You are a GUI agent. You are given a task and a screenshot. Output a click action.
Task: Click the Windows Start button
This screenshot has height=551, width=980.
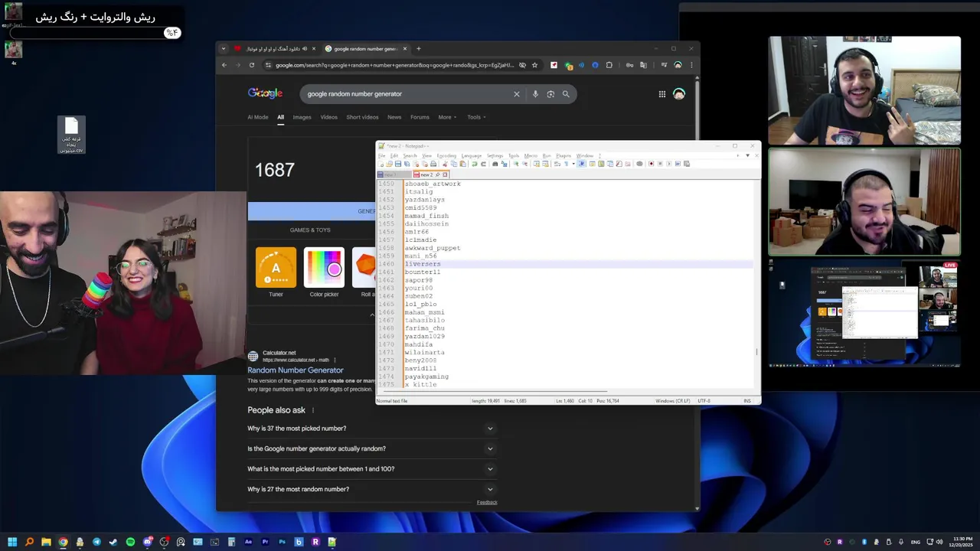coord(12,542)
